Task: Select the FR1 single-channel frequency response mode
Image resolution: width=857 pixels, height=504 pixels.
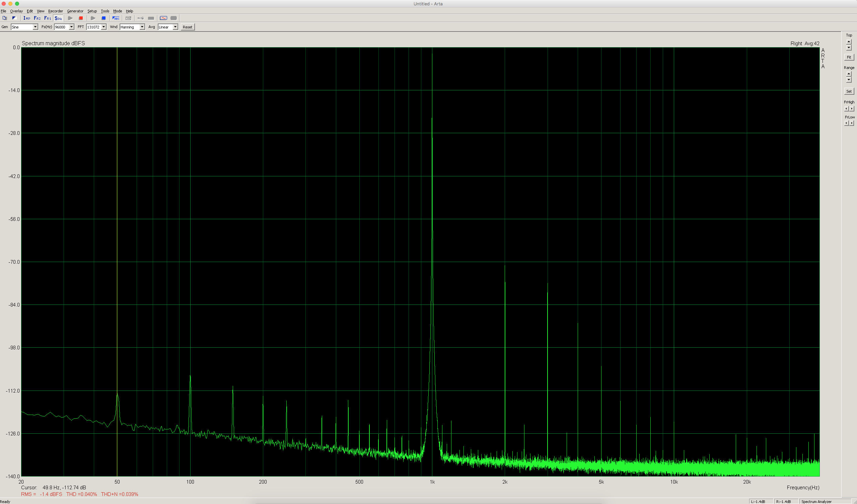Action: [x=48, y=18]
